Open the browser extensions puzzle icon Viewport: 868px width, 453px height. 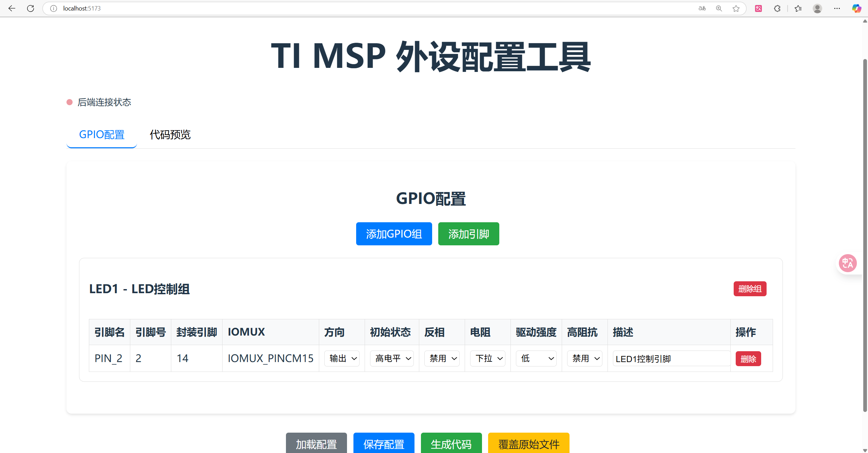(x=777, y=8)
